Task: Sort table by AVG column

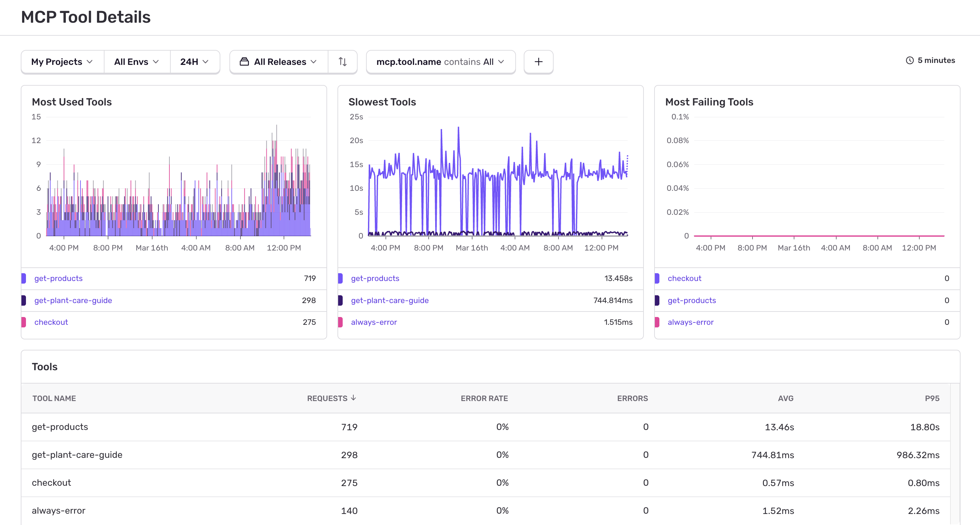Action: 786,398
